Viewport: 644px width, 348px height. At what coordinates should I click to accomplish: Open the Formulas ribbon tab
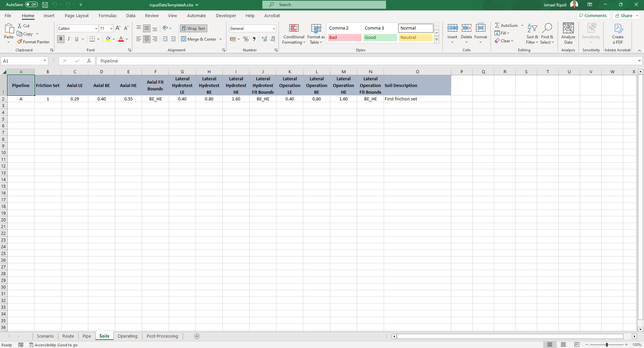pos(108,16)
